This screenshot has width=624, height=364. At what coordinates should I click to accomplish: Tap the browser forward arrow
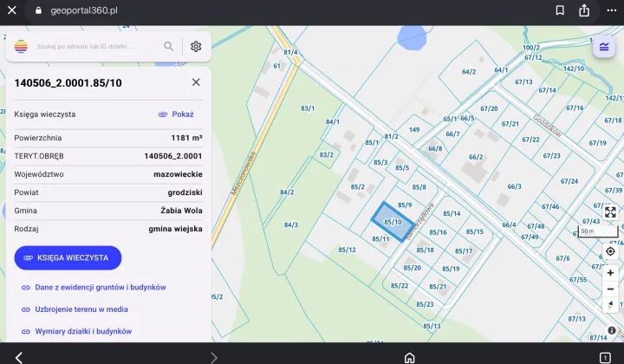(214, 357)
